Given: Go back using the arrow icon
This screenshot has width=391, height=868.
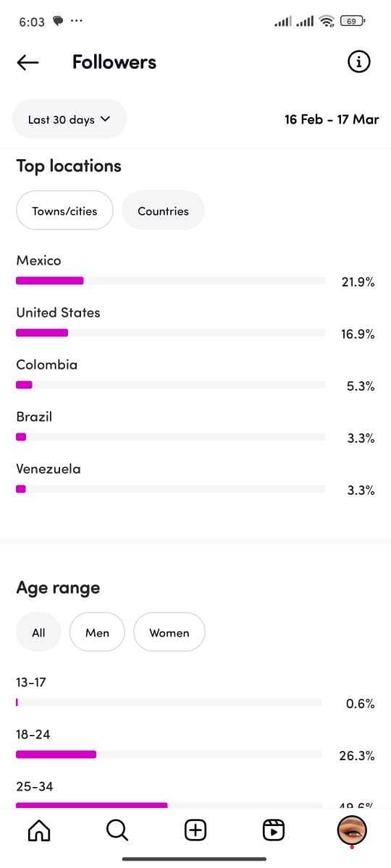Looking at the screenshot, I should click(28, 62).
